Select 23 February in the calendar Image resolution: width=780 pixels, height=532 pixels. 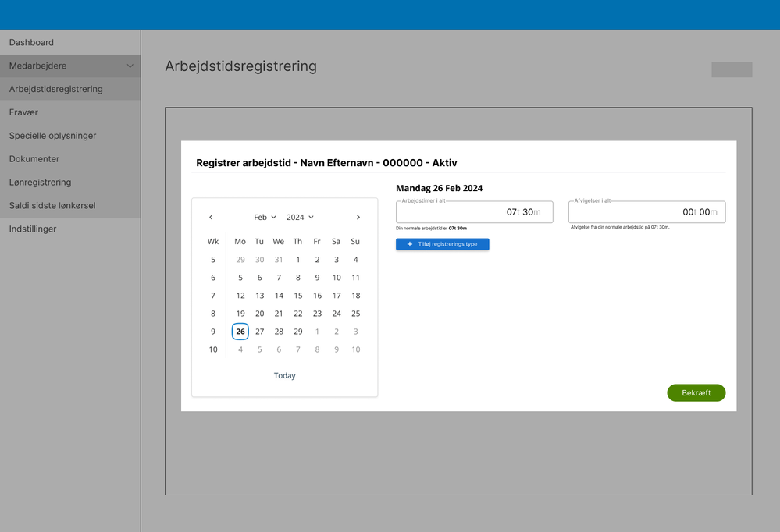point(317,314)
